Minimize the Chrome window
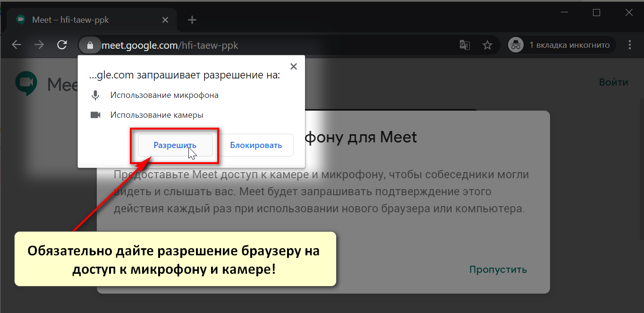Image resolution: width=644 pixels, height=313 pixels. [565, 13]
